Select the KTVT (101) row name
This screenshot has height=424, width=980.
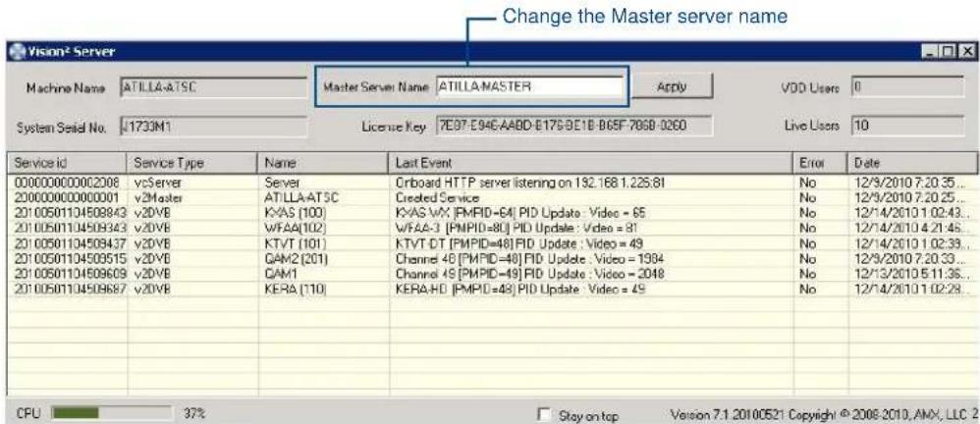click(x=293, y=242)
